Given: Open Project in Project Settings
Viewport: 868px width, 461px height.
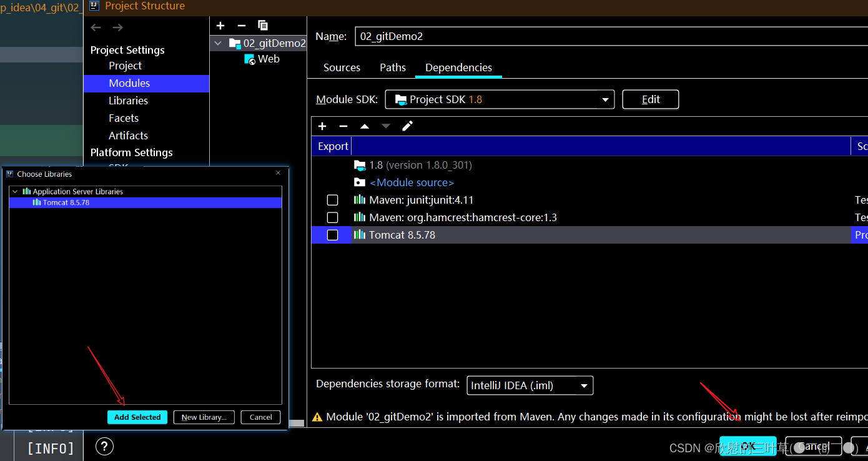Looking at the screenshot, I should (125, 66).
